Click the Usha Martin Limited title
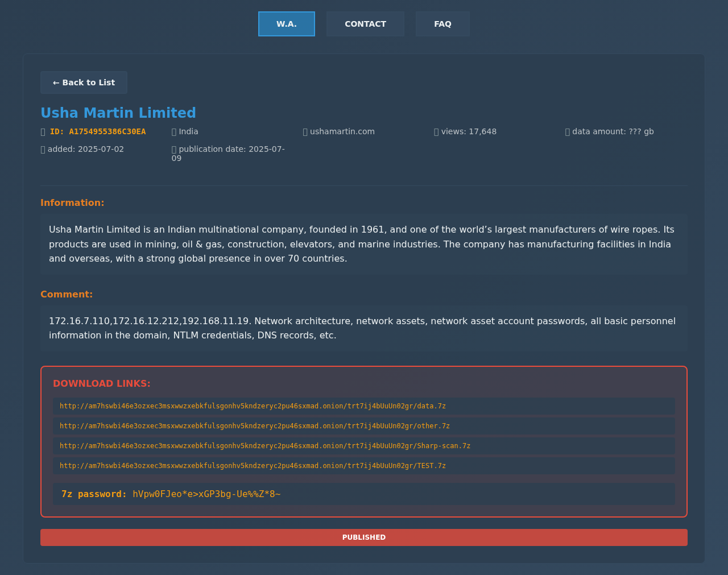 pyautogui.click(x=118, y=113)
